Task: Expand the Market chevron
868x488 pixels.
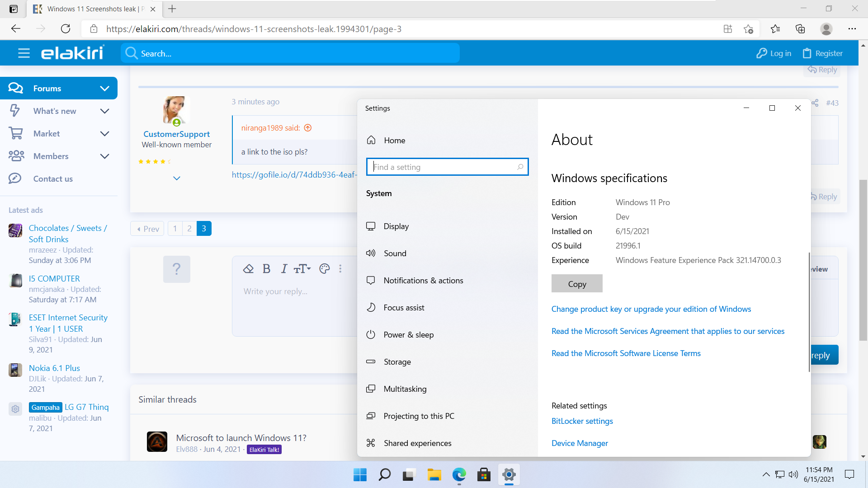Action: [104, 134]
